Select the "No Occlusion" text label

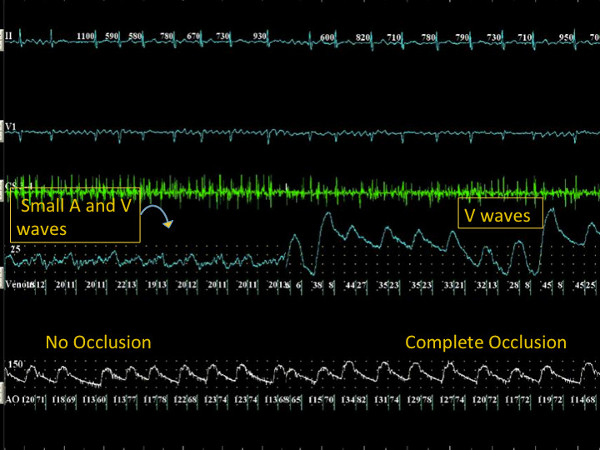[98, 342]
